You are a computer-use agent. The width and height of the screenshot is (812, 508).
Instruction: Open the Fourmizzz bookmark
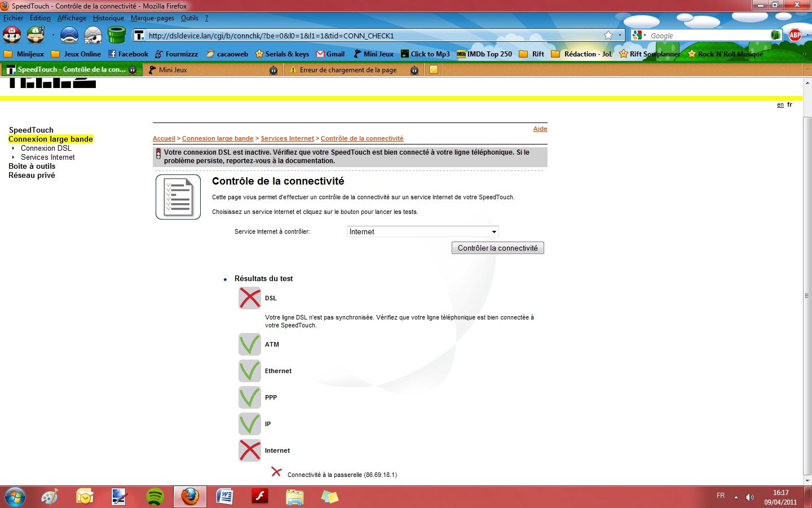coord(176,54)
